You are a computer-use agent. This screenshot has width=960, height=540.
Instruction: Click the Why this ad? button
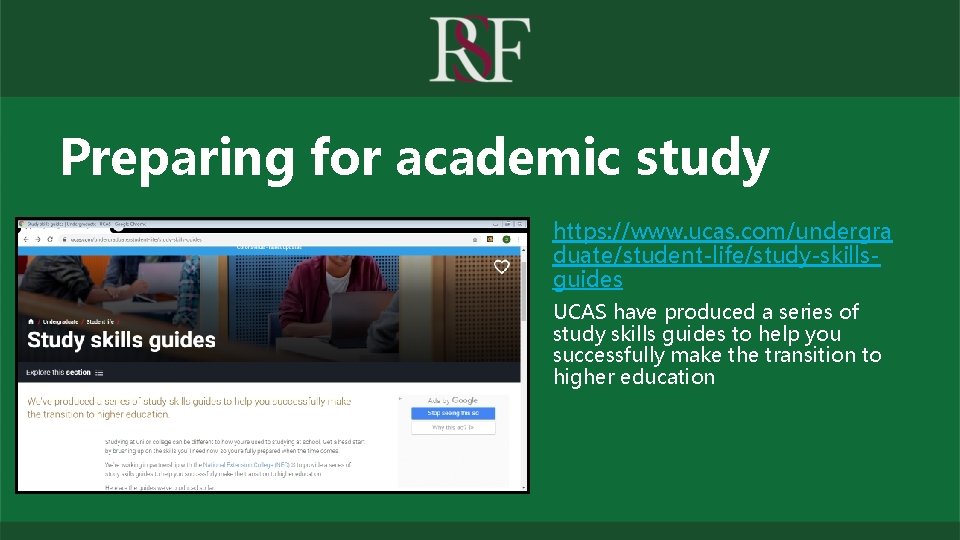[x=453, y=427]
